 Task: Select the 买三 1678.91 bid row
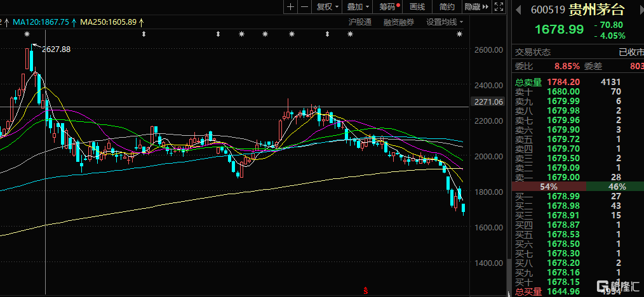point(577,215)
